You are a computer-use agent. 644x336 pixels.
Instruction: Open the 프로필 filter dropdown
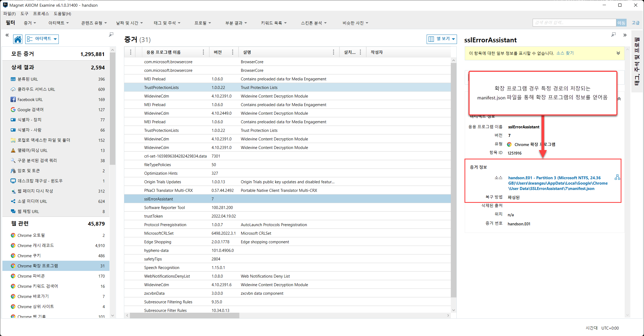pyautogui.click(x=203, y=23)
